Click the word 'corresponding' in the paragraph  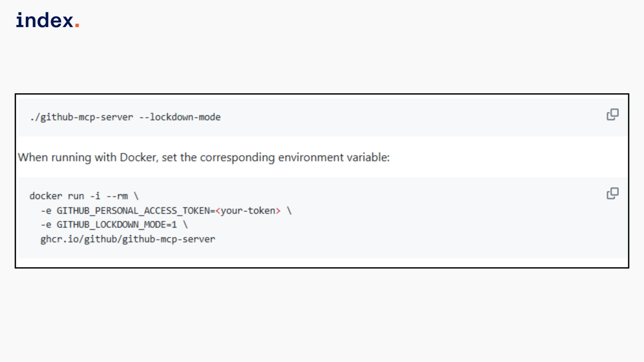click(x=237, y=157)
